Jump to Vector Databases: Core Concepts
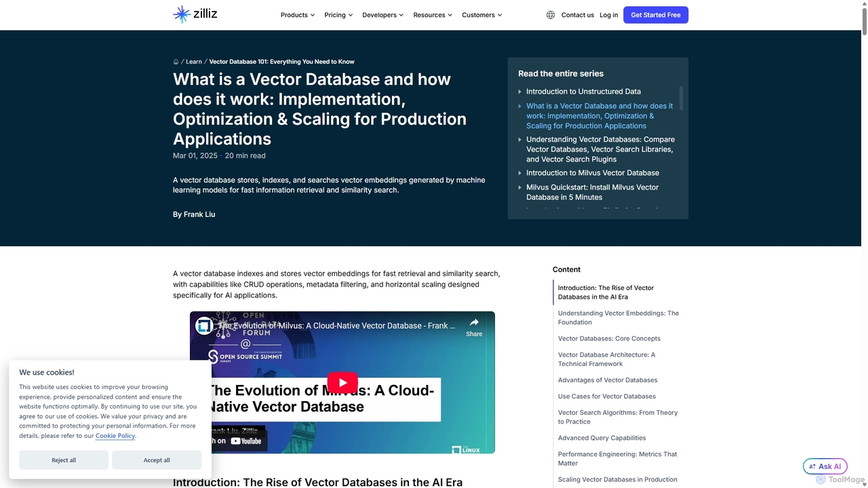 [609, 338]
